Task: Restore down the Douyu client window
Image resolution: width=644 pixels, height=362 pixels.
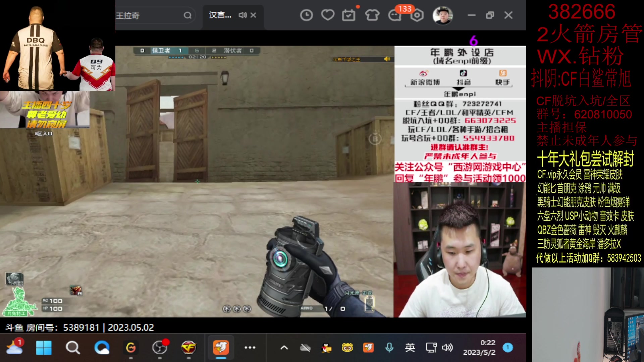Action: 490,15
